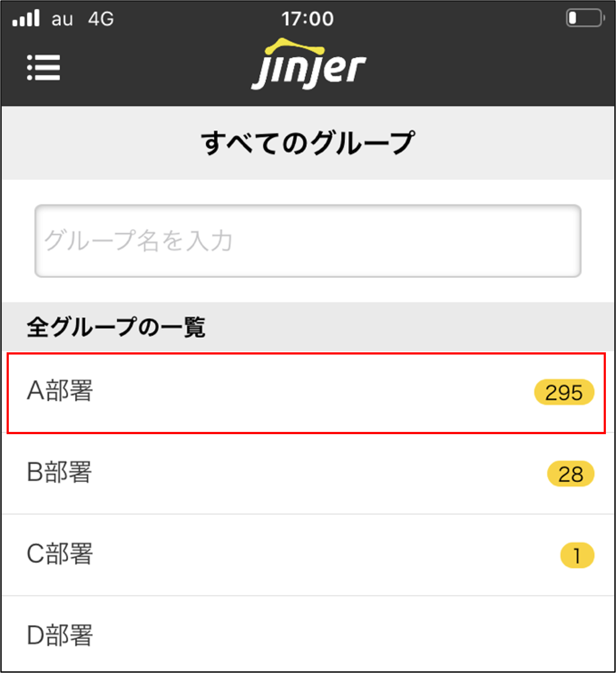Image resolution: width=616 pixels, height=673 pixels.
Task: Open the B部署 group name
Action: tap(59, 472)
